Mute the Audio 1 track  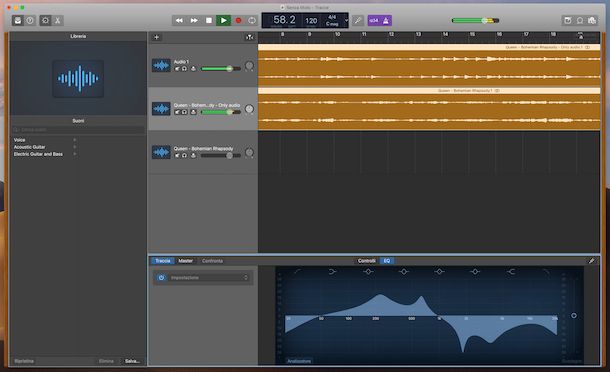click(x=177, y=68)
